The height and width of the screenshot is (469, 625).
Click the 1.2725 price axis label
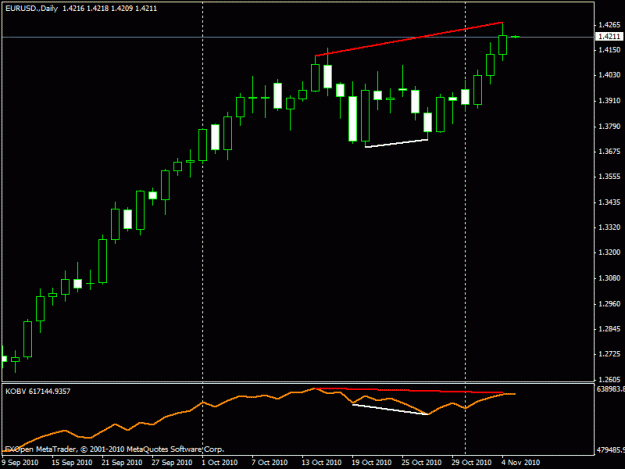coord(609,354)
